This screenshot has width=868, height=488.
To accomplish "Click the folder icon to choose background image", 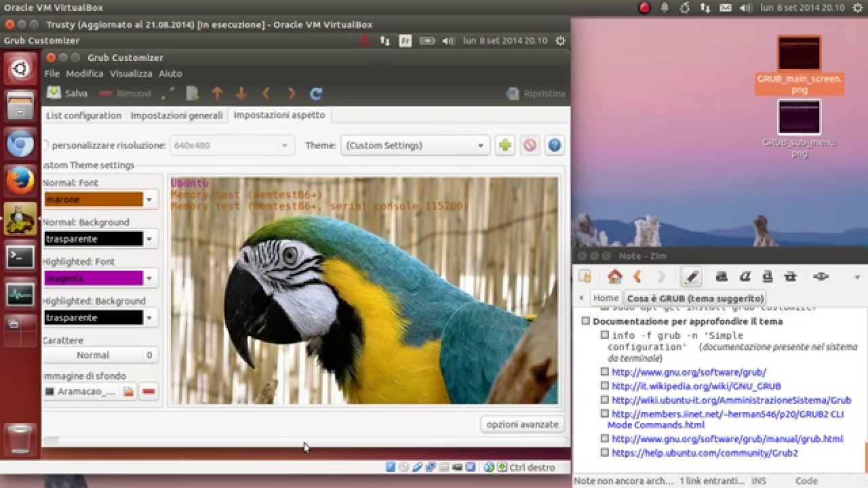I will [128, 391].
